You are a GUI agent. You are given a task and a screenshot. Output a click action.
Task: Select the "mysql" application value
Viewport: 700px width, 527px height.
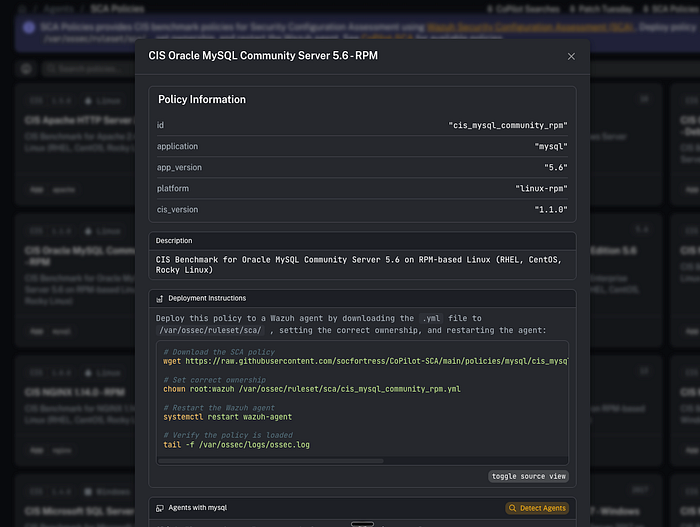tap(550, 146)
